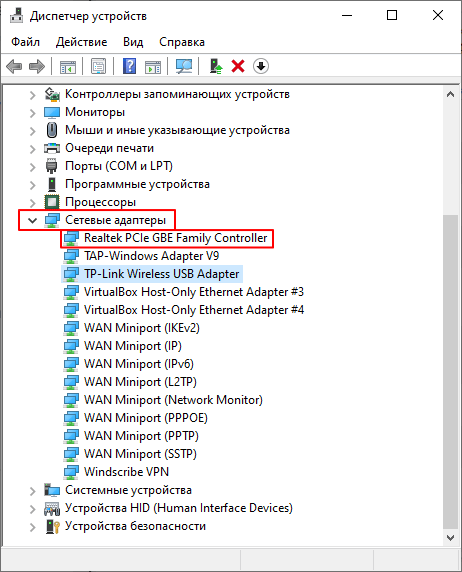Select WAN Miniport (PPPOE) entry
Viewport: 462px width, 572px height.
[146, 418]
